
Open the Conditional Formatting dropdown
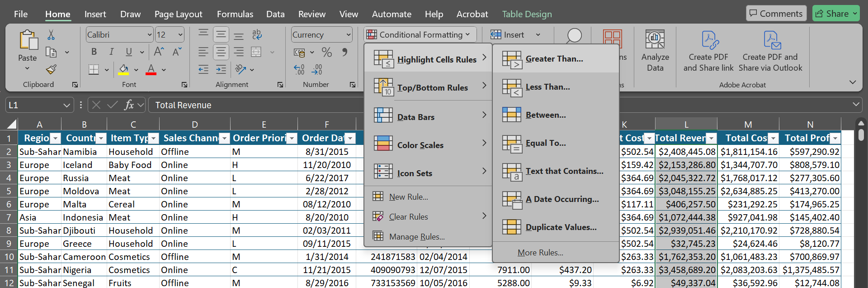coord(420,34)
